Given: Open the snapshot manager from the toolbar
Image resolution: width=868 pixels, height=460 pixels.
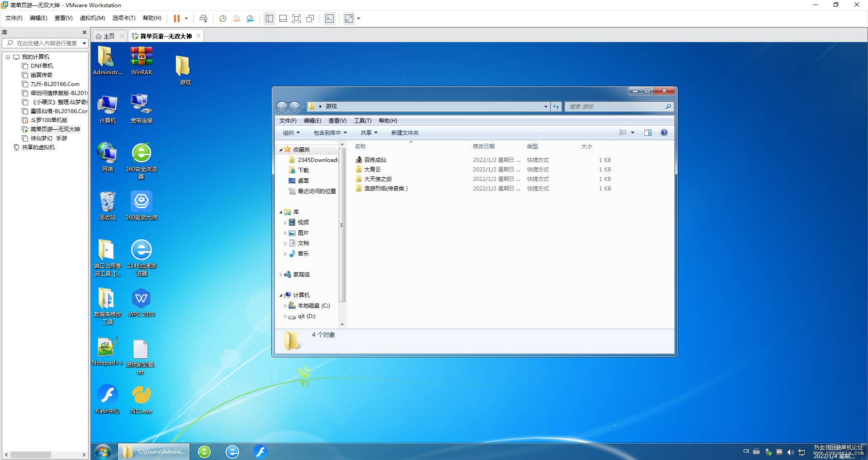Looking at the screenshot, I should click(250, 19).
